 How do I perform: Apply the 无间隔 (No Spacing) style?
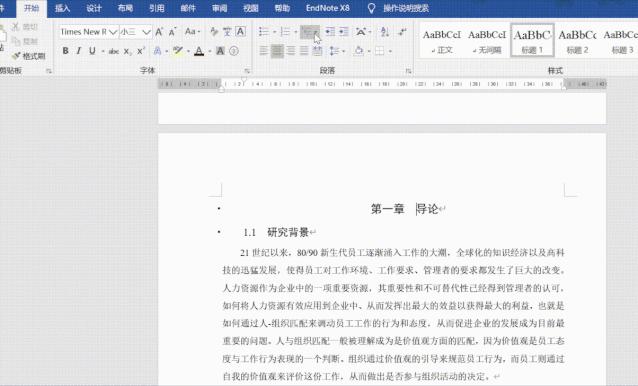point(487,41)
